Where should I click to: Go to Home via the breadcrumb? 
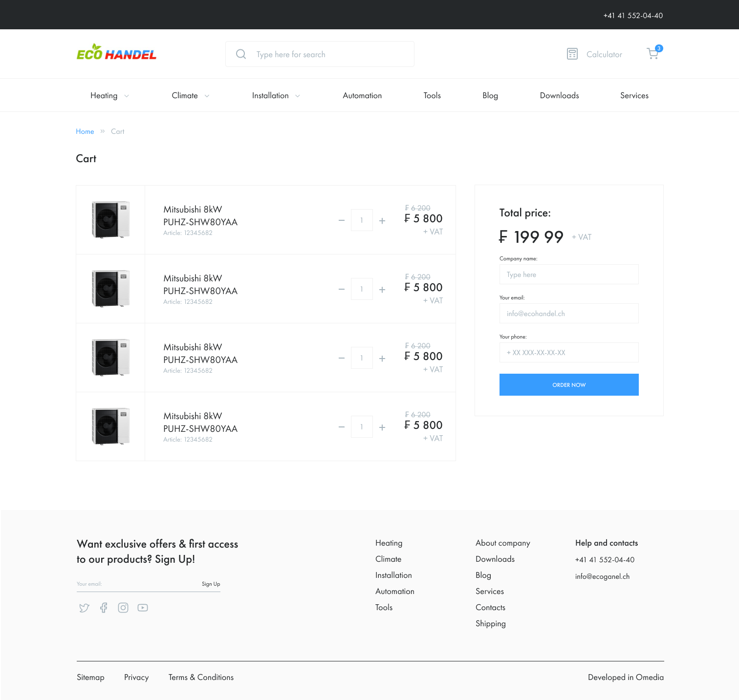85,131
